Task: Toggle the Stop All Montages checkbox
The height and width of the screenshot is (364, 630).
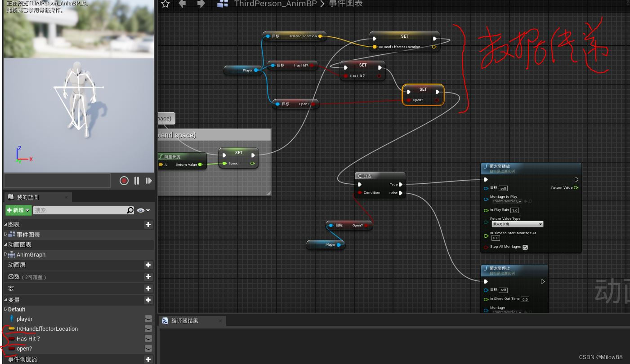Action: click(x=525, y=247)
